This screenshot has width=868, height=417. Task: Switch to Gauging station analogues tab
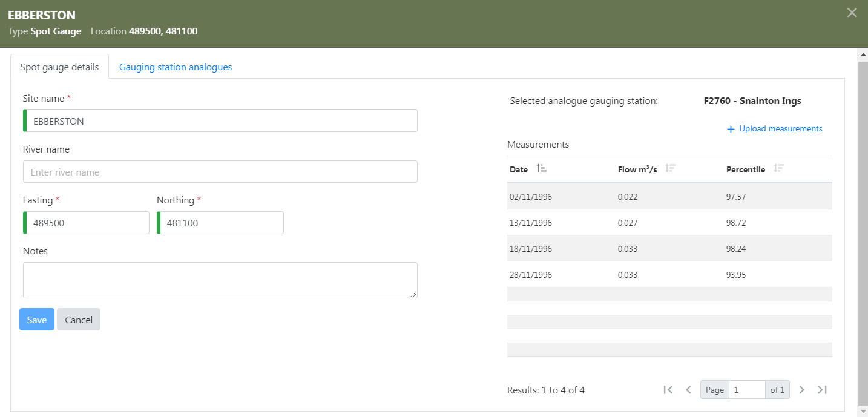[176, 67]
